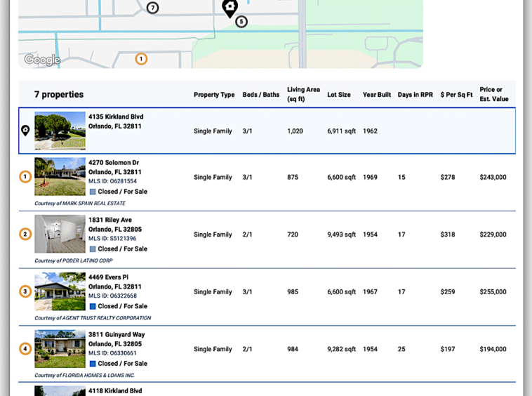Open the 4469 Evers Pl address link

tap(108, 277)
